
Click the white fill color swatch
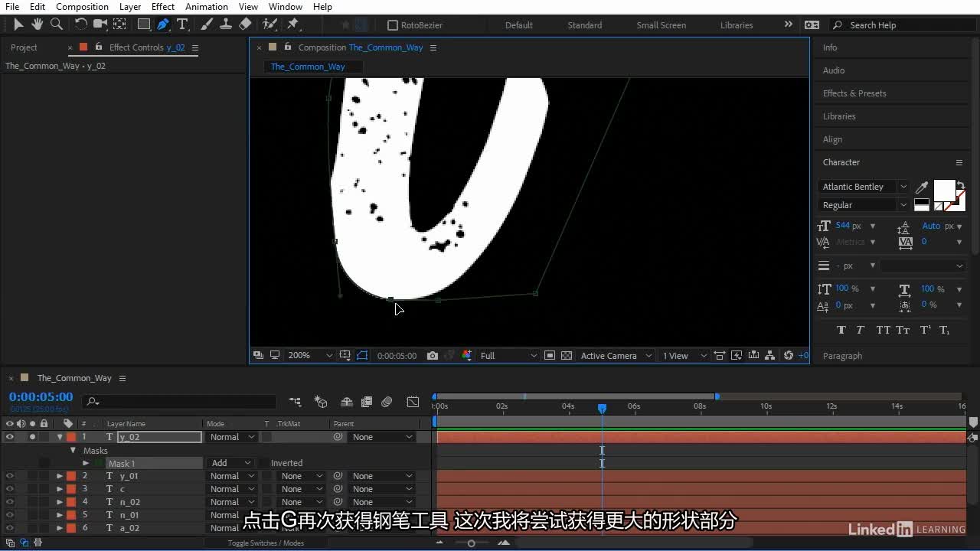click(944, 191)
